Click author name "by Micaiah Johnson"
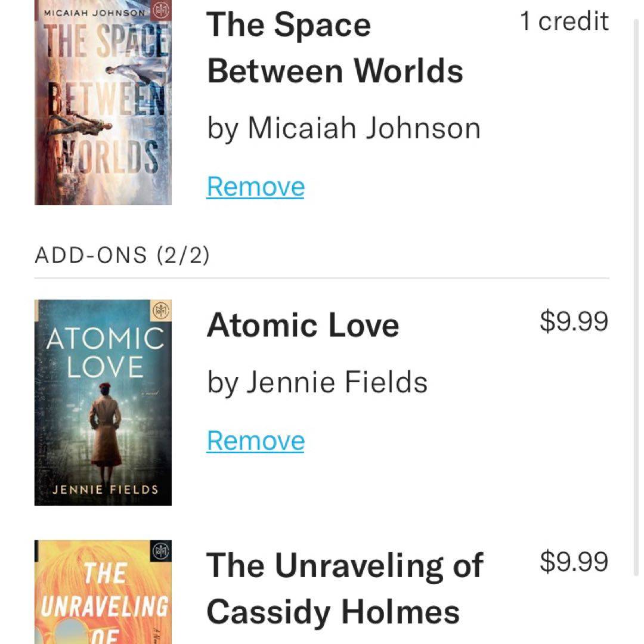 click(x=343, y=128)
